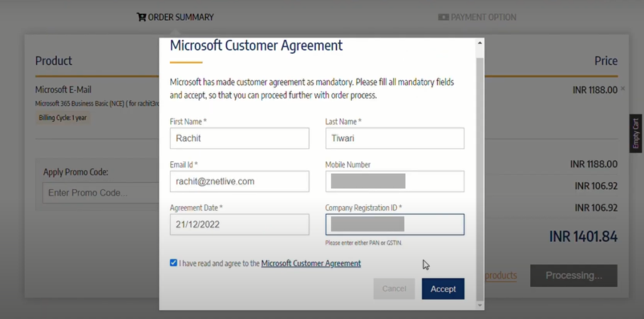This screenshot has height=319, width=644.
Task: Click the shopping cart icon
Action: click(142, 17)
